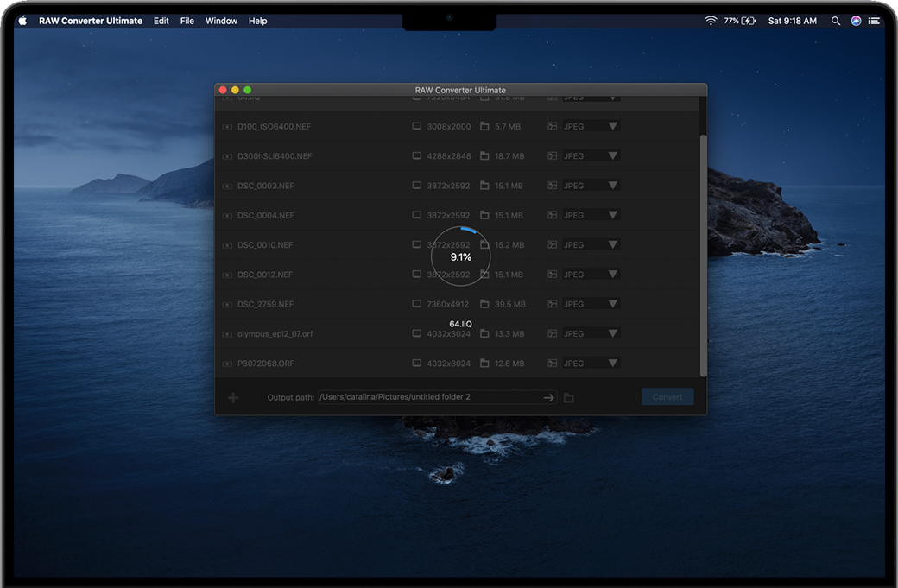Click the image format icon for D100_ISO6400.NEF

pos(553,127)
